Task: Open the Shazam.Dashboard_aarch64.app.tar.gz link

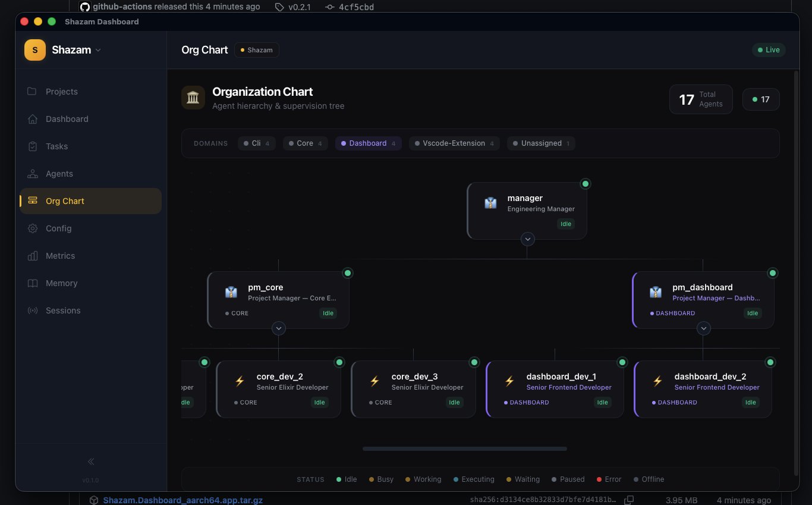Action: pos(183,500)
